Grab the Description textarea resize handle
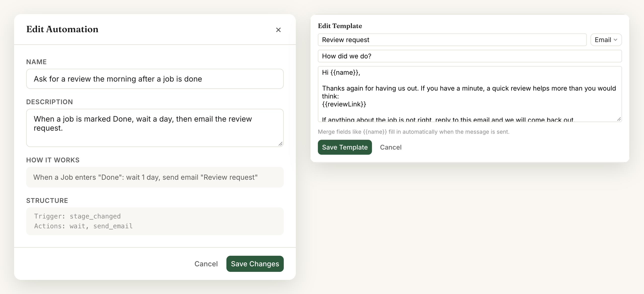The width and height of the screenshot is (644, 294). 280,144
